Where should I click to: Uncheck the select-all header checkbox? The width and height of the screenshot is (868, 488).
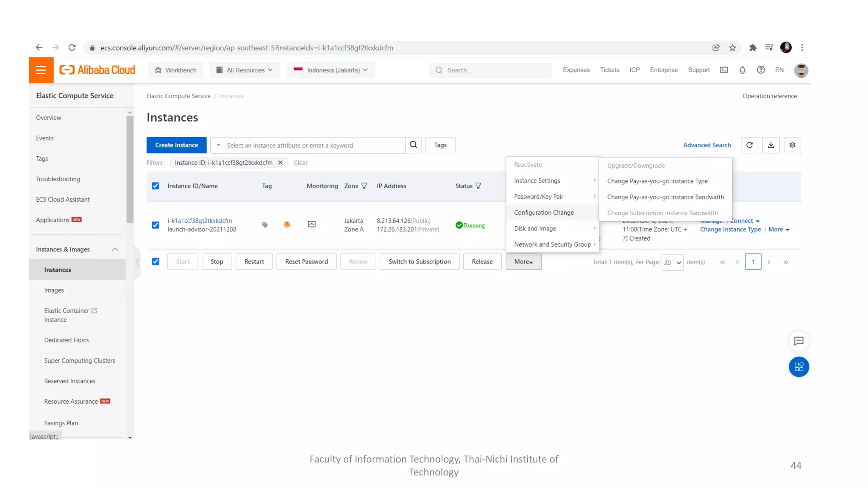[x=156, y=186]
